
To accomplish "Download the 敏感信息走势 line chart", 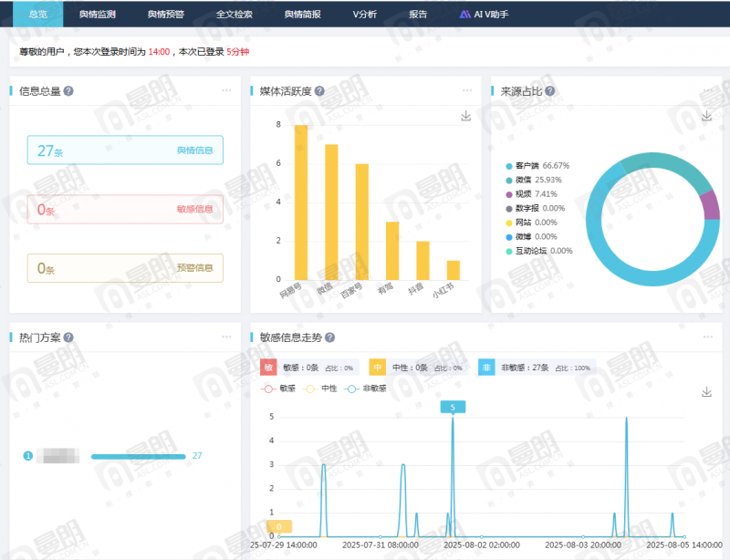I will pyautogui.click(x=706, y=392).
